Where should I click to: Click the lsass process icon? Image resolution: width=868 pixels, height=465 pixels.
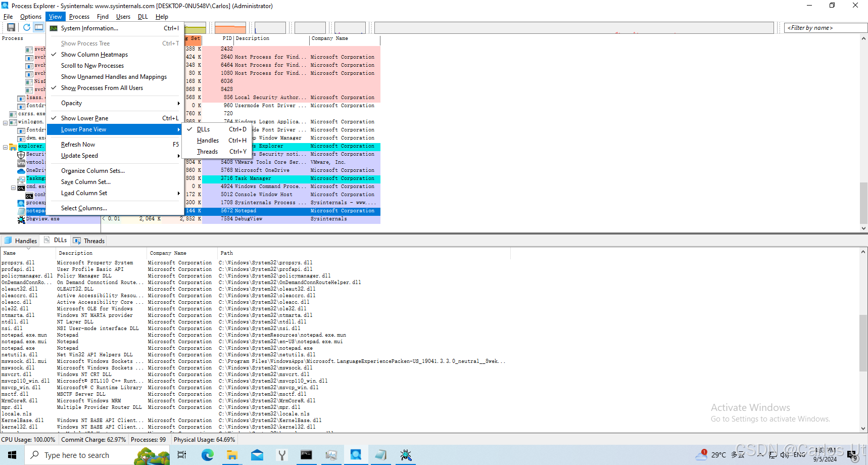(21, 98)
